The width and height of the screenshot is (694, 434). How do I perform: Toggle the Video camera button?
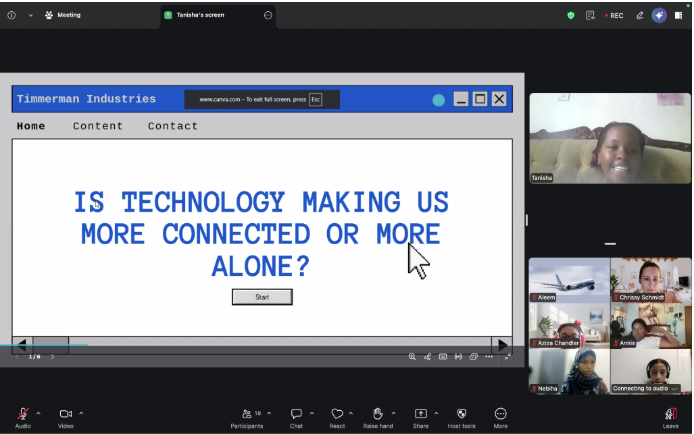pos(66,418)
